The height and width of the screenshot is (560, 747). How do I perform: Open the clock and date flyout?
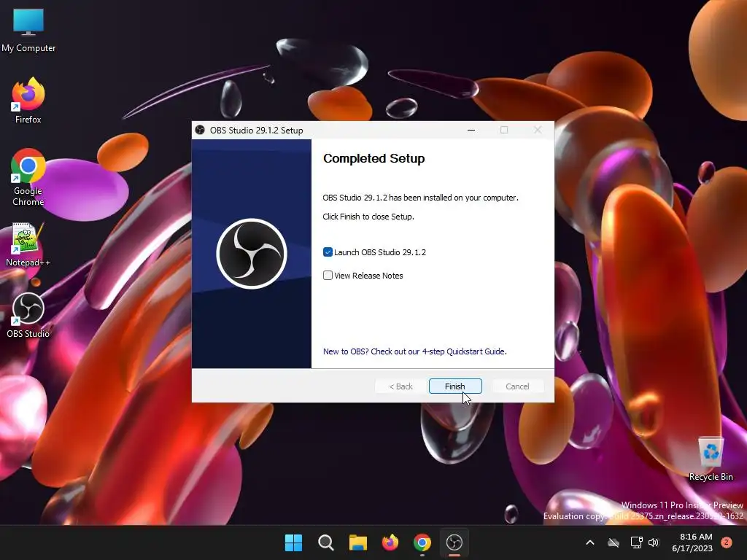[x=692, y=542]
